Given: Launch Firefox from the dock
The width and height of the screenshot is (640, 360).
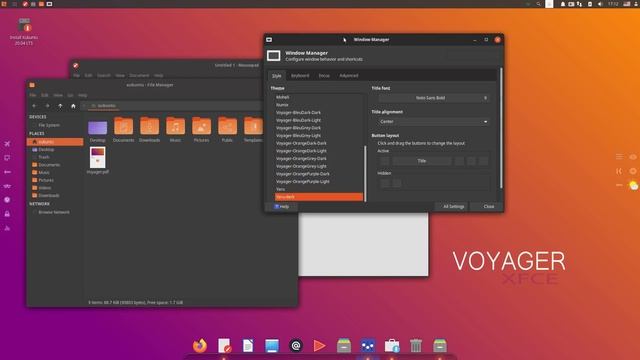Looking at the screenshot, I should [200, 345].
